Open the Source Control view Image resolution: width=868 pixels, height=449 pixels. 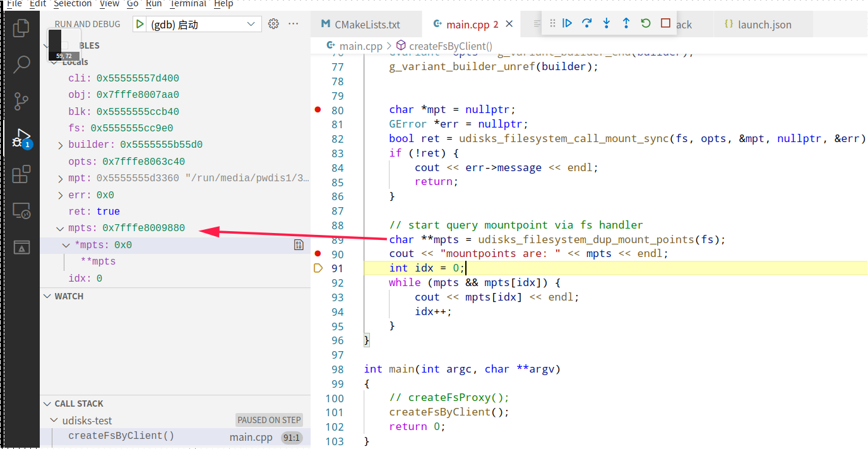click(x=21, y=100)
